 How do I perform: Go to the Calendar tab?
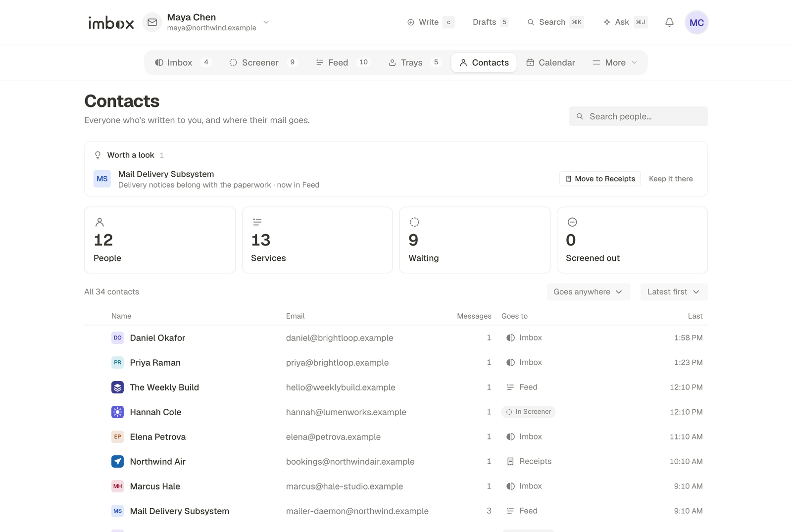550,63
